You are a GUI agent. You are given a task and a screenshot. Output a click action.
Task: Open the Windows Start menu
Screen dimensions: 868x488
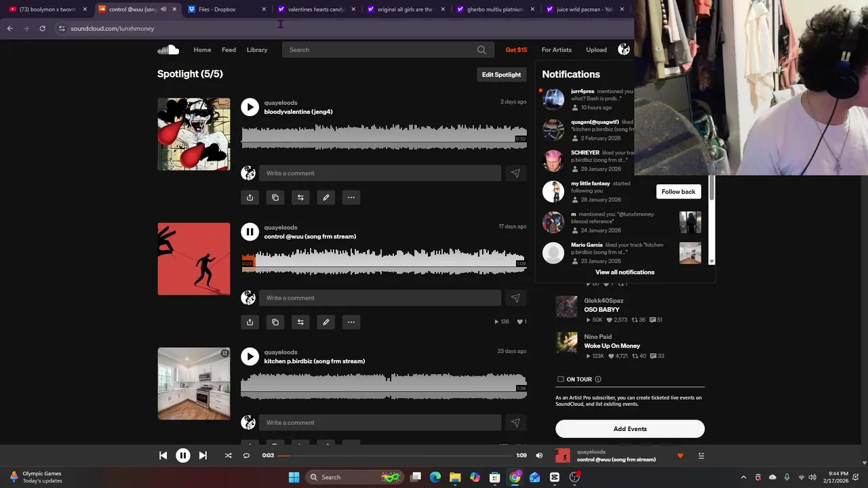(294, 477)
